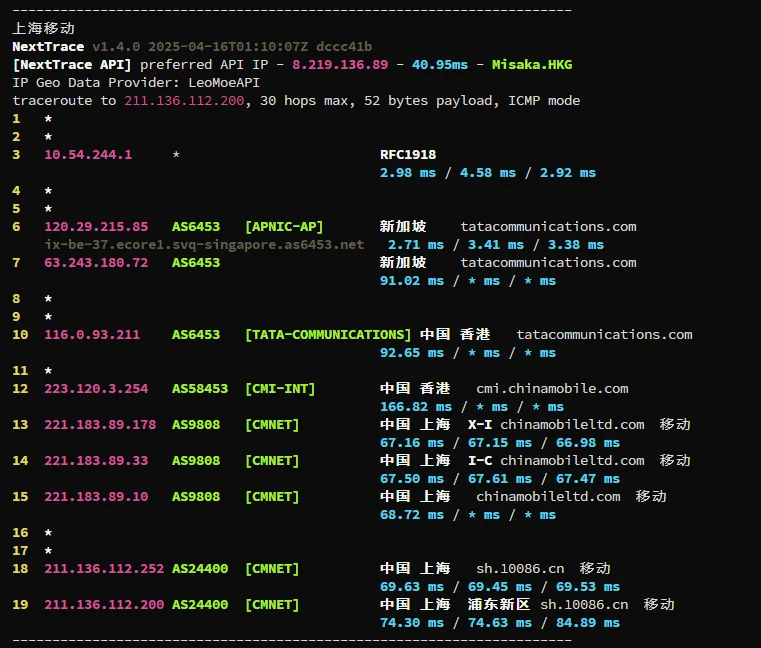The height and width of the screenshot is (648, 761).
Task: Click tatacommunications.com in hop 6
Action: pos(548,227)
